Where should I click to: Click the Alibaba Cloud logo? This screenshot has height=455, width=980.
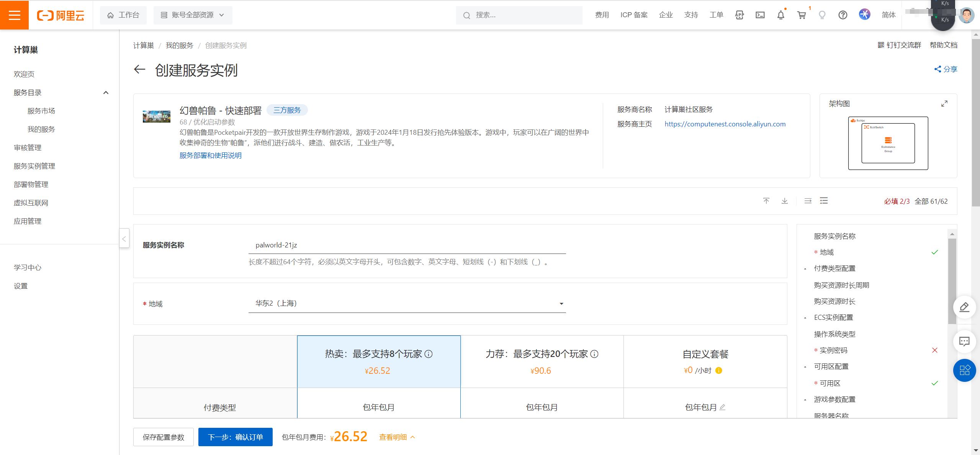(x=61, y=15)
